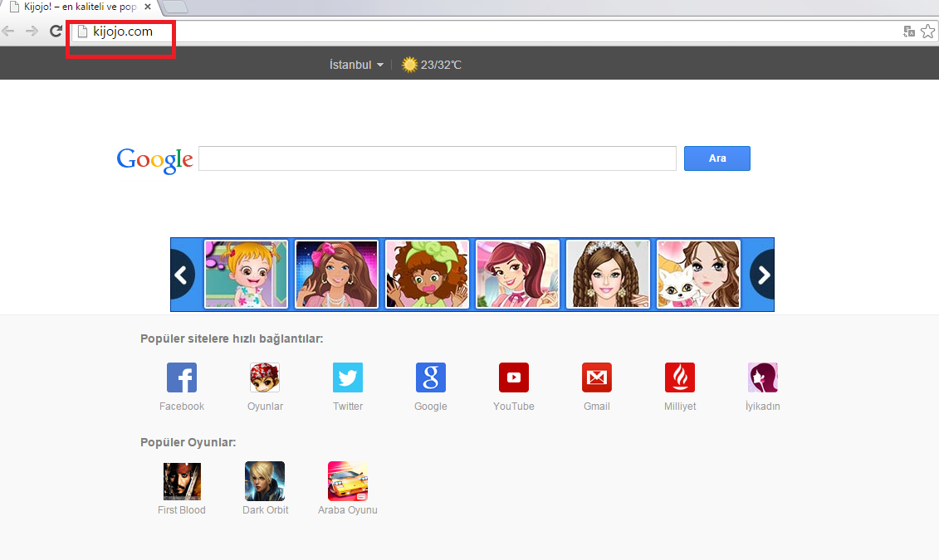The width and height of the screenshot is (939, 560).
Task: Click inside the Google search field
Action: point(437,158)
